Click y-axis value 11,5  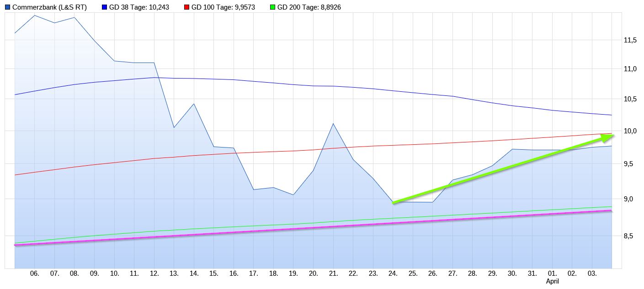(x=630, y=40)
